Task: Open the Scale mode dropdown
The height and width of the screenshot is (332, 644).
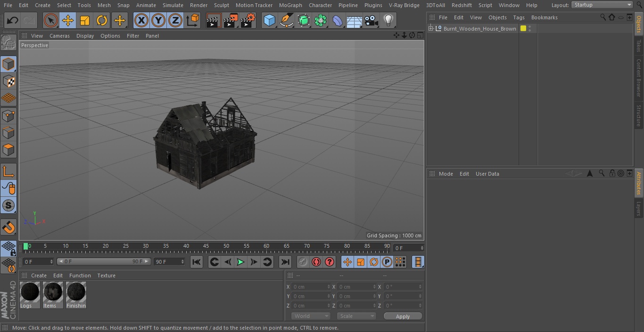Action: click(x=356, y=316)
